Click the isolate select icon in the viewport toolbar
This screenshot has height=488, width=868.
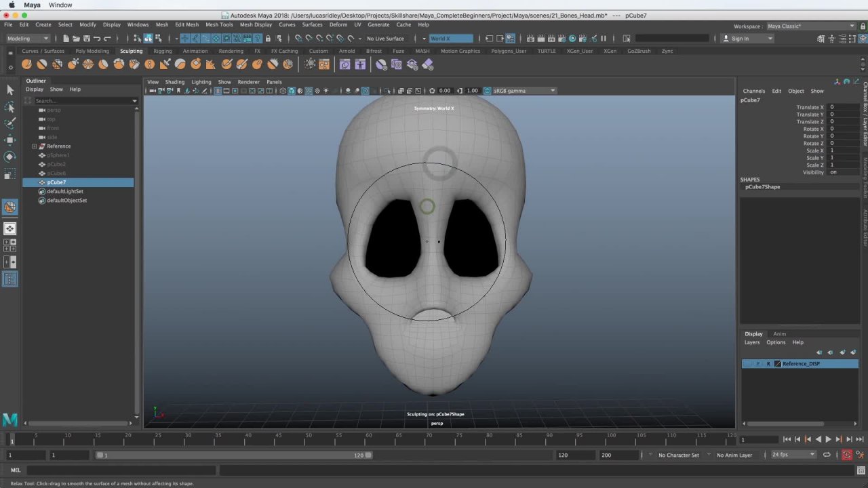click(x=387, y=90)
